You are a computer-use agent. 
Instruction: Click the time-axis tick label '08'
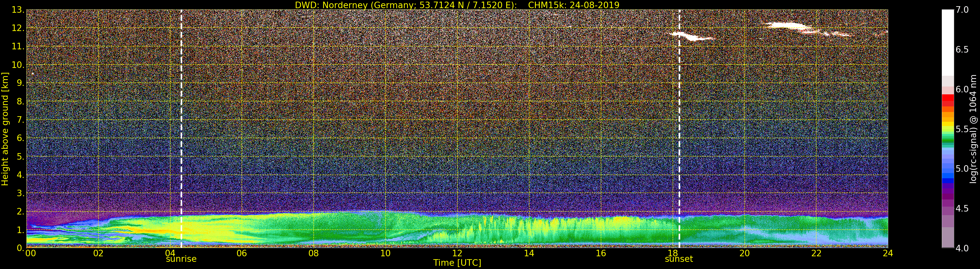(x=313, y=254)
